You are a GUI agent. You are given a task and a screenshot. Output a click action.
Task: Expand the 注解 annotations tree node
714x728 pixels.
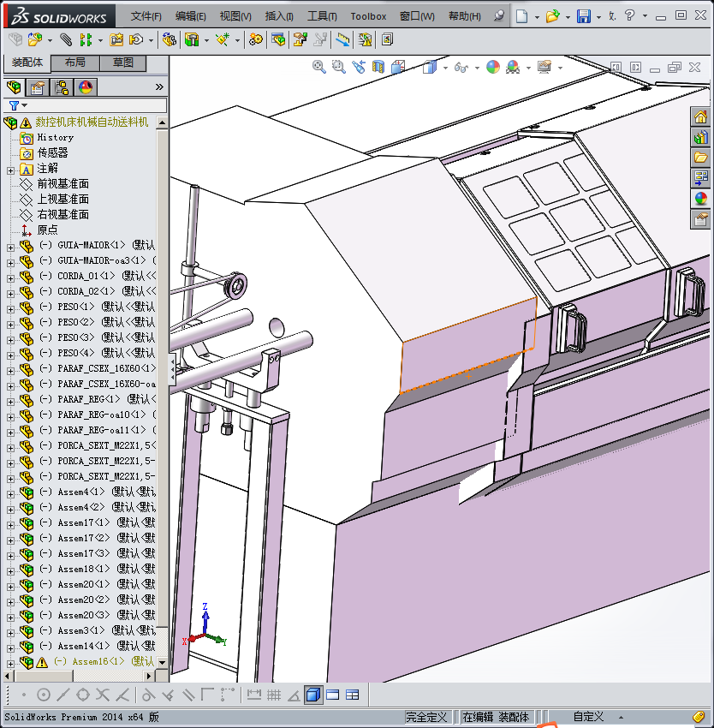point(10,169)
